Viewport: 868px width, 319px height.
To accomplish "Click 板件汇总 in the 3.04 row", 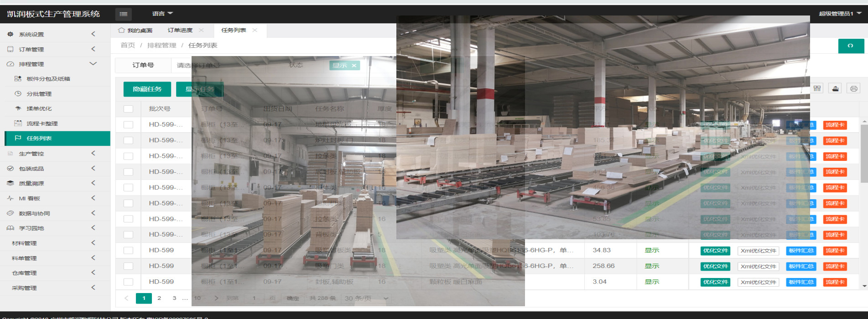I will coord(801,282).
